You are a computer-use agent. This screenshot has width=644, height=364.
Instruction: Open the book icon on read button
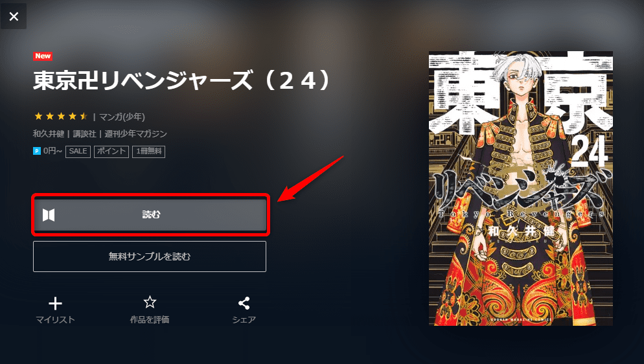click(x=49, y=214)
